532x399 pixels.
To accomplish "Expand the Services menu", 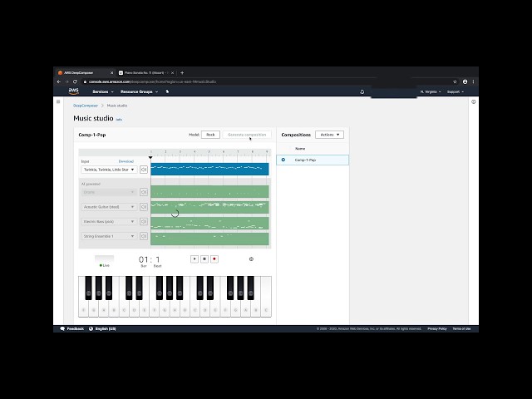I will [103, 91].
